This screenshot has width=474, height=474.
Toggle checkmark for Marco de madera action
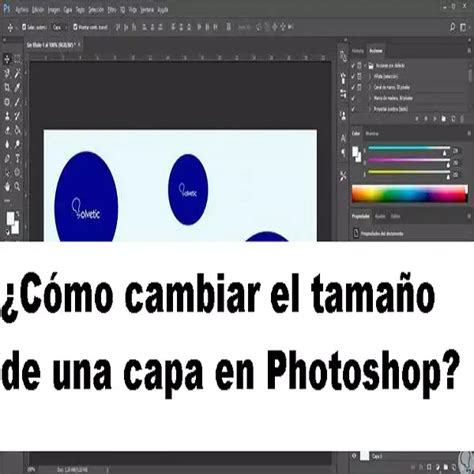353,98
